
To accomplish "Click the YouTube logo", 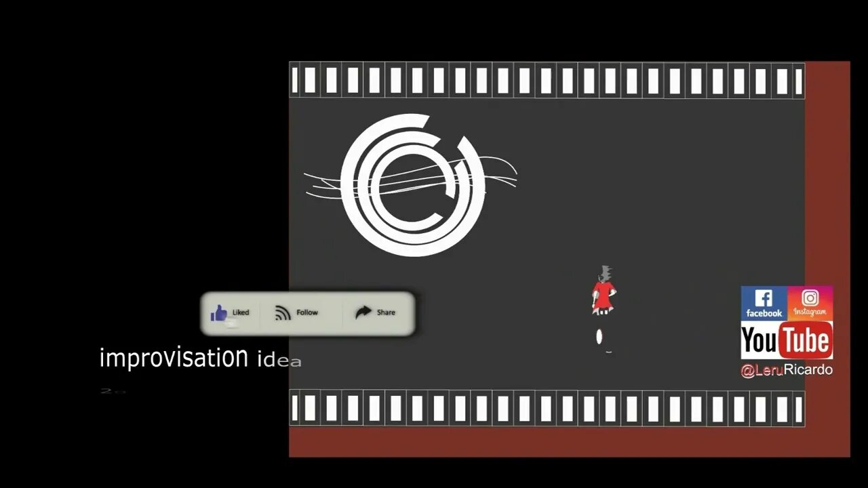I will click(x=787, y=340).
